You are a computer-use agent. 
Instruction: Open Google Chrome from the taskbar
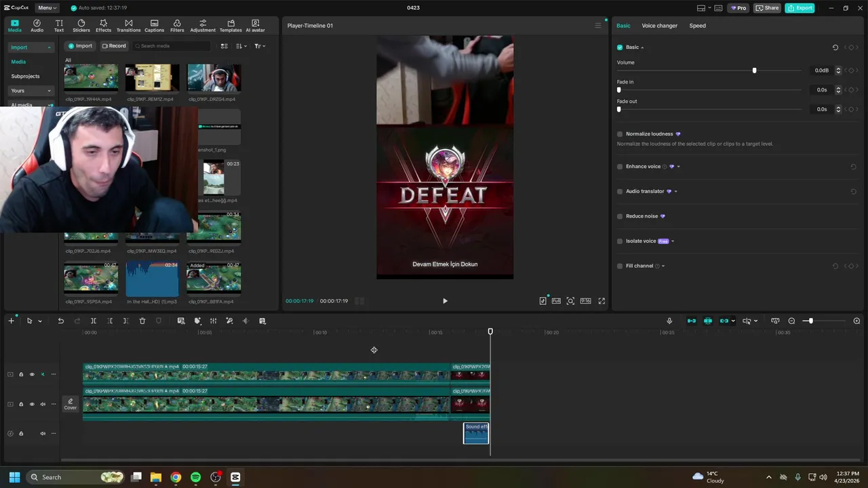[176, 477]
